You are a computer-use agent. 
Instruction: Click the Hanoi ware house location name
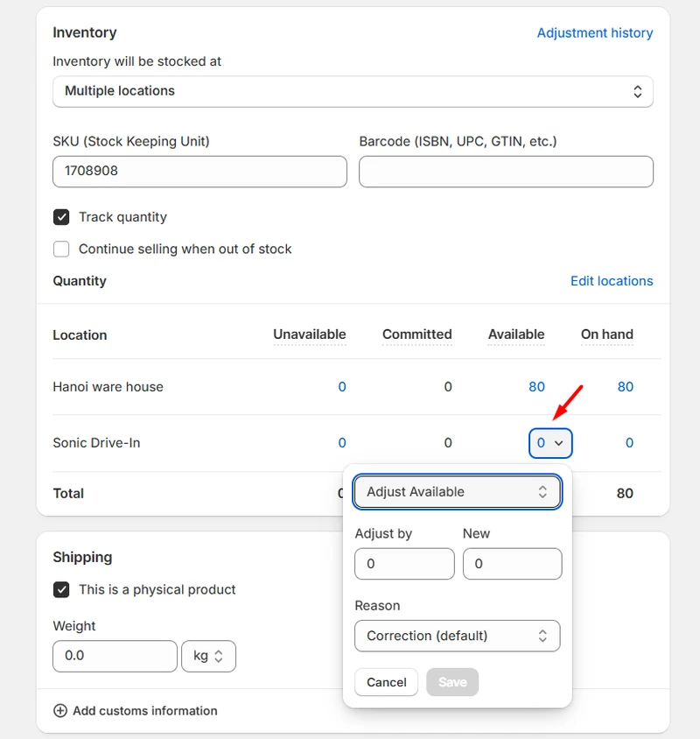tap(108, 387)
